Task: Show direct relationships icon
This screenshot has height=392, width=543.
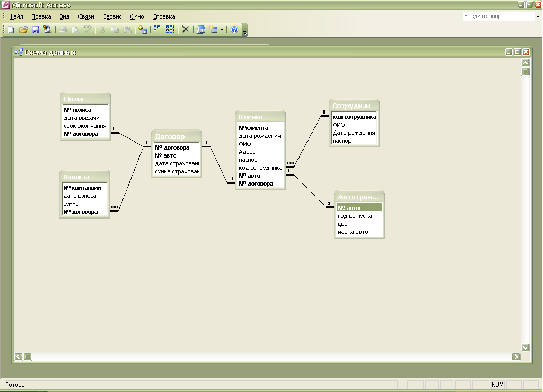Action: 157,30
